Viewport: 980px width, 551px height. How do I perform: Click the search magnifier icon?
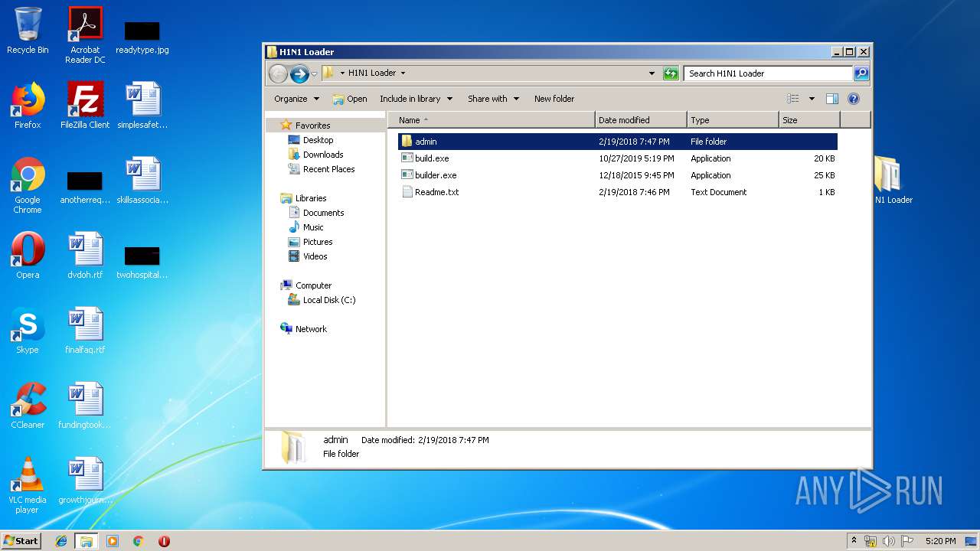pos(861,73)
